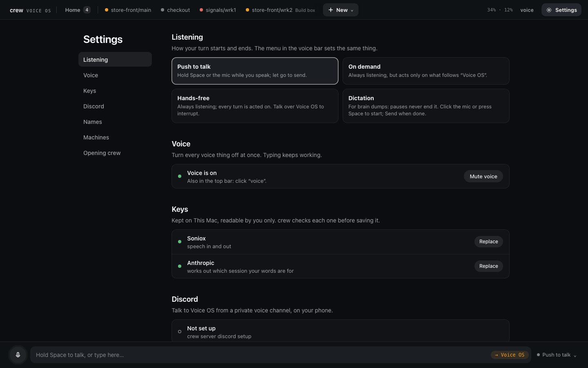Click the red dot on the signals/wrk1 tab

click(201, 10)
